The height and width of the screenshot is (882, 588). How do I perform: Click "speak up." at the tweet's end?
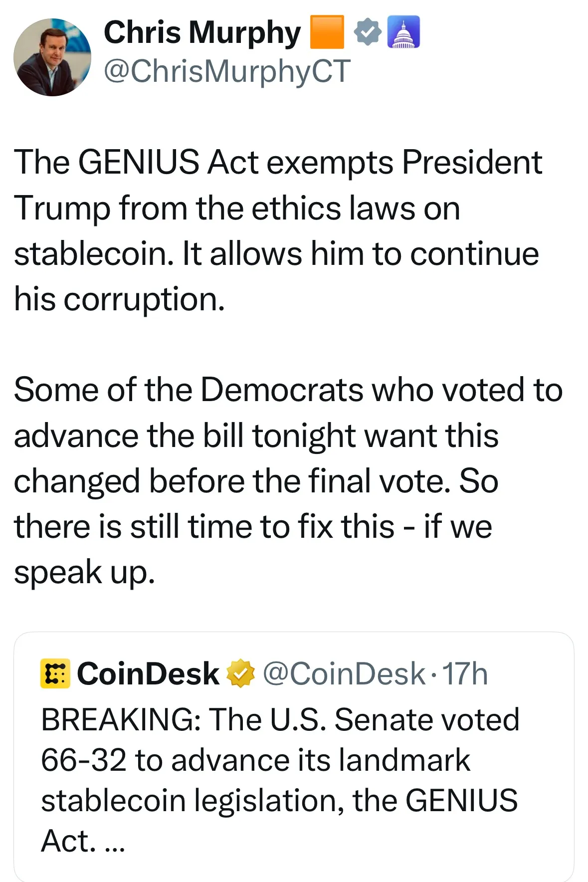pos(85,572)
